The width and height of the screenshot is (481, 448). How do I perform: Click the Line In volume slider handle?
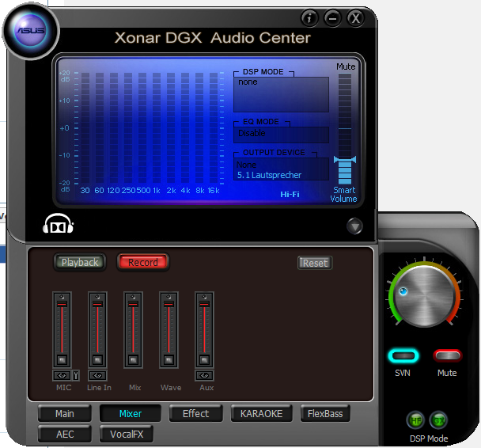pos(97,304)
